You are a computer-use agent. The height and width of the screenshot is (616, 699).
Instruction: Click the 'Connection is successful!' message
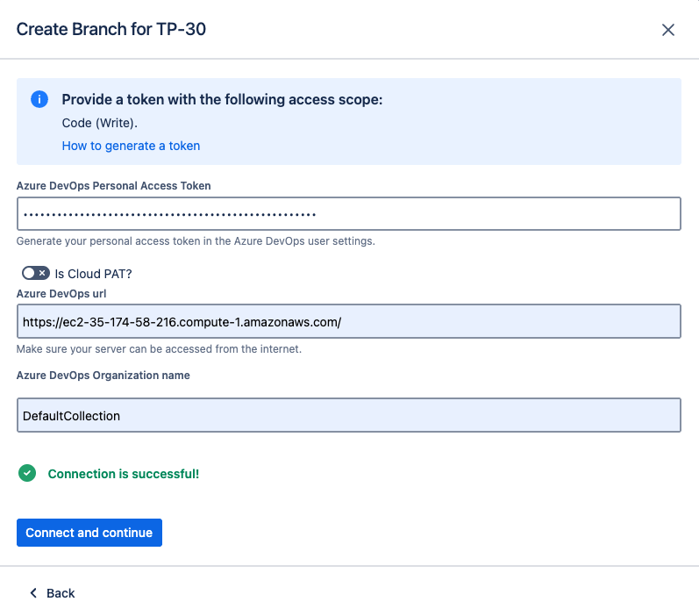[x=123, y=474]
